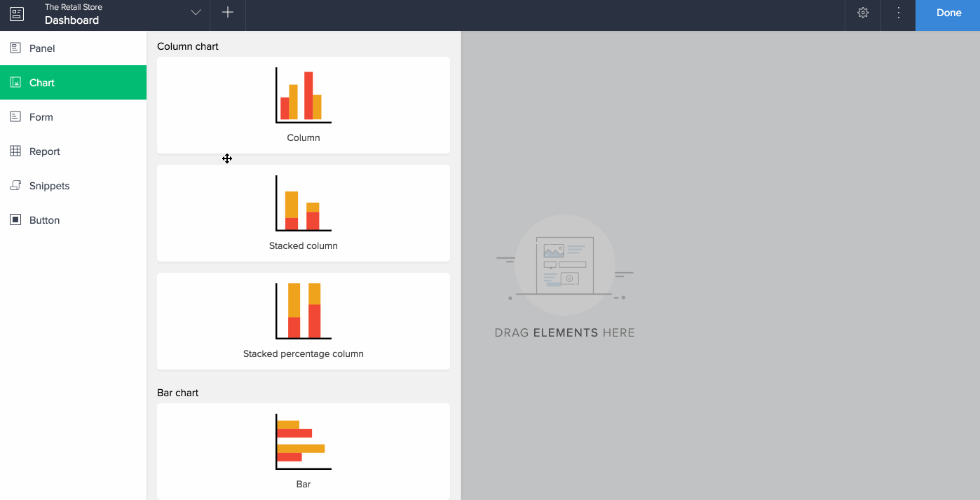Click the dashboard page icon in top-left corner
Screen dimensions: 980x500
17,13
